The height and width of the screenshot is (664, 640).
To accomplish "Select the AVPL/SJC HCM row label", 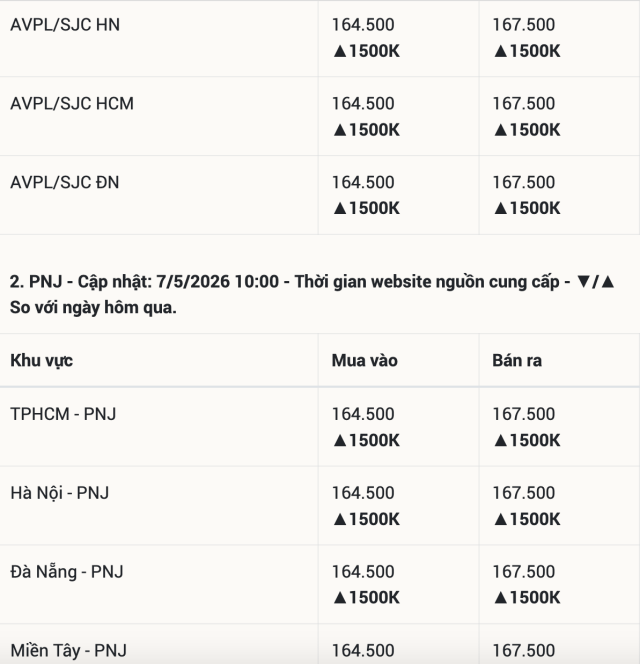I will (72, 104).
